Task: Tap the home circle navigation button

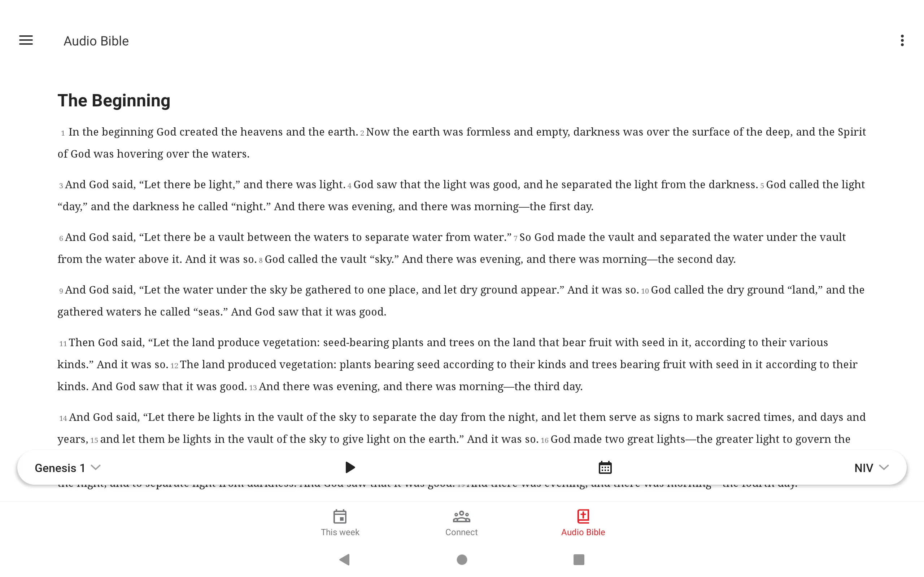Action: pyautogui.click(x=462, y=560)
